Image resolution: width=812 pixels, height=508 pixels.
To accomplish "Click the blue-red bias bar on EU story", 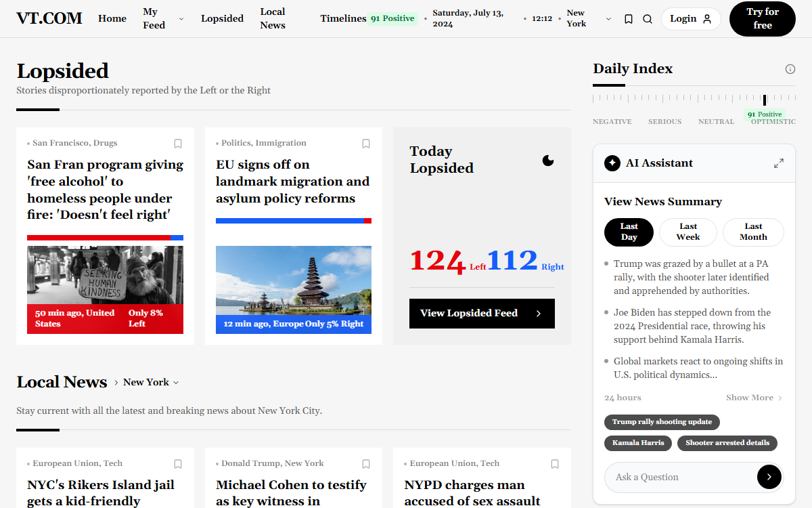I will (294, 221).
